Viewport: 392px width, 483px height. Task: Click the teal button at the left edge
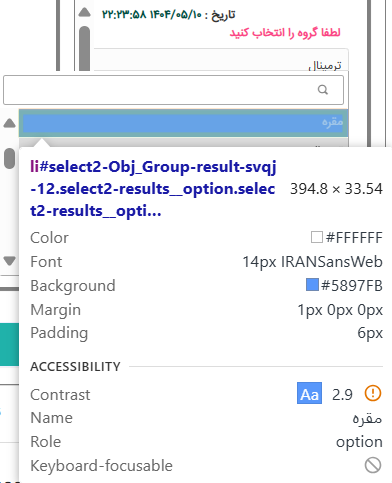point(9,344)
